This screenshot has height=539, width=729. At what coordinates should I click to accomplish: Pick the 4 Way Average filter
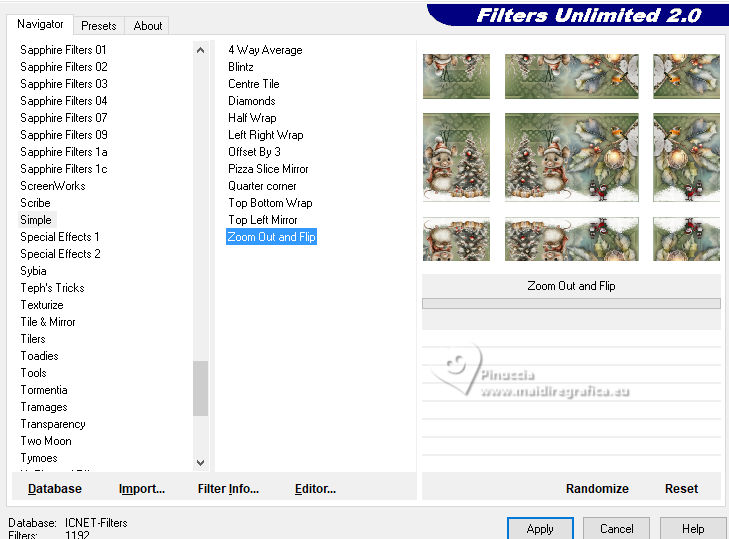point(265,50)
